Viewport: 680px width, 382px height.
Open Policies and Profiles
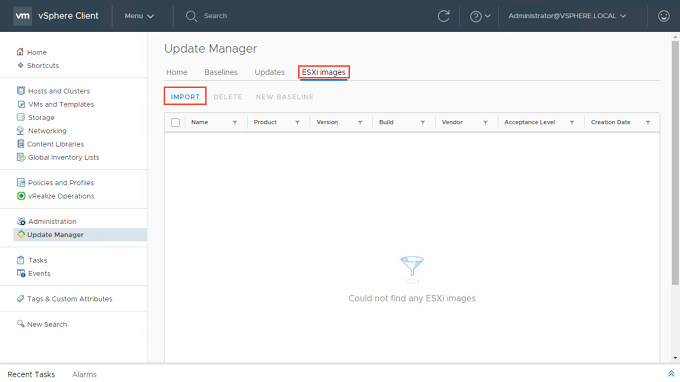point(61,183)
